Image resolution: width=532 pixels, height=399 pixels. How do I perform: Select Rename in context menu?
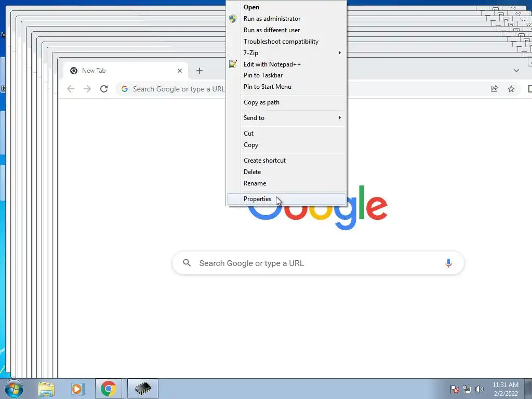[x=286, y=183]
